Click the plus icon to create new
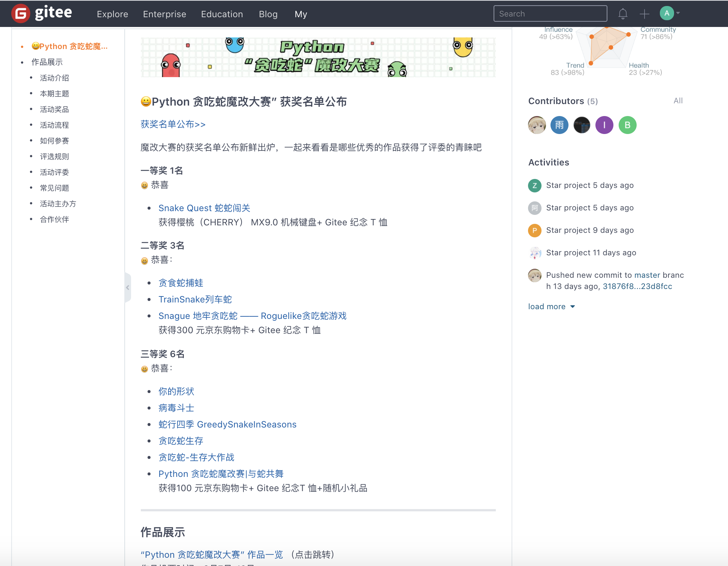The width and height of the screenshot is (728, 566). point(644,13)
